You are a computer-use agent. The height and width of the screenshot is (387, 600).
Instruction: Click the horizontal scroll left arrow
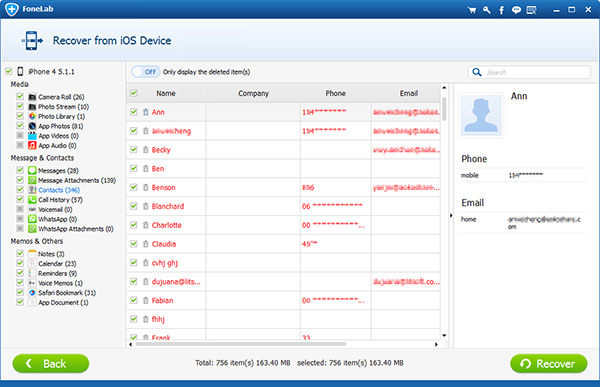pyautogui.click(x=130, y=344)
